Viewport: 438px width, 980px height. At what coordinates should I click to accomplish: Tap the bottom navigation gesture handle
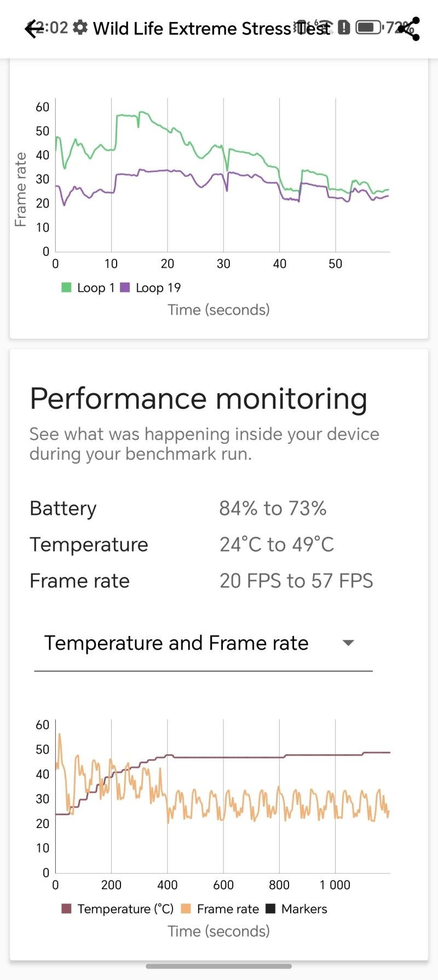click(219, 966)
